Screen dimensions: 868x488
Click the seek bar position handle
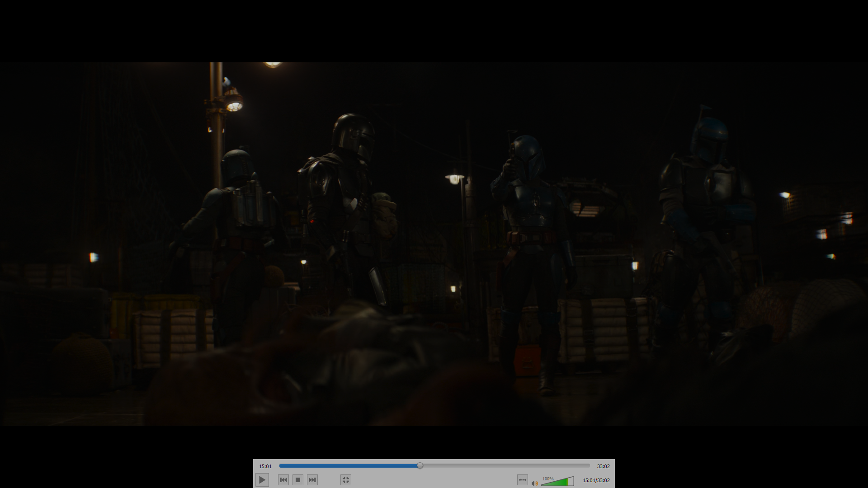click(420, 465)
